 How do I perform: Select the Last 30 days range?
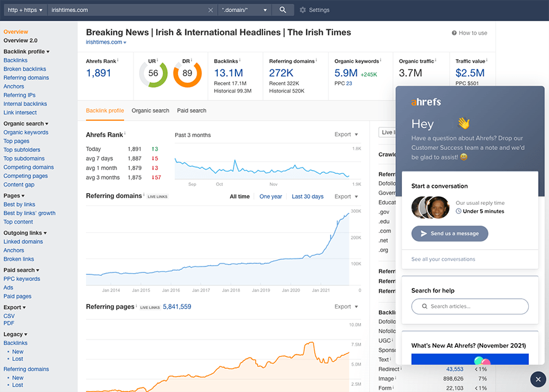coord(307,197)
